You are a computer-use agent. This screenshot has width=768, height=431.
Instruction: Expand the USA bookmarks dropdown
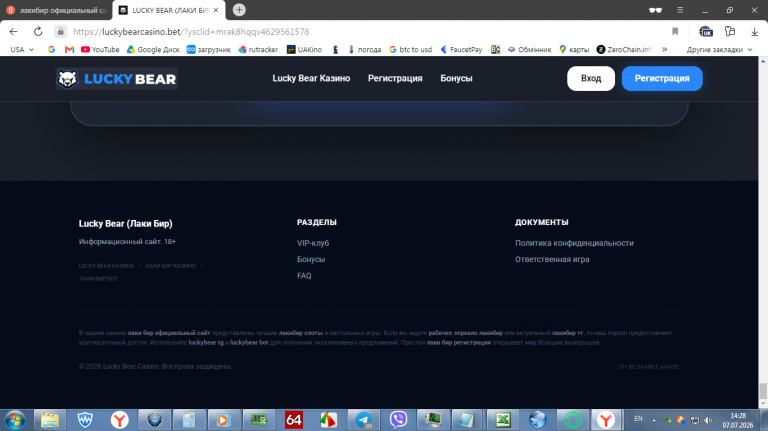coord(22,49)
